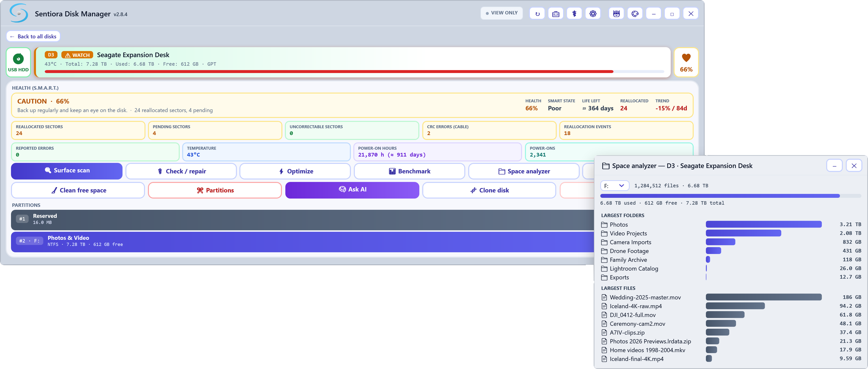The height and width of the screenshot is (369, 868).
Task: Select A7IV-clips.zip file
Action: tap(731, 332)
